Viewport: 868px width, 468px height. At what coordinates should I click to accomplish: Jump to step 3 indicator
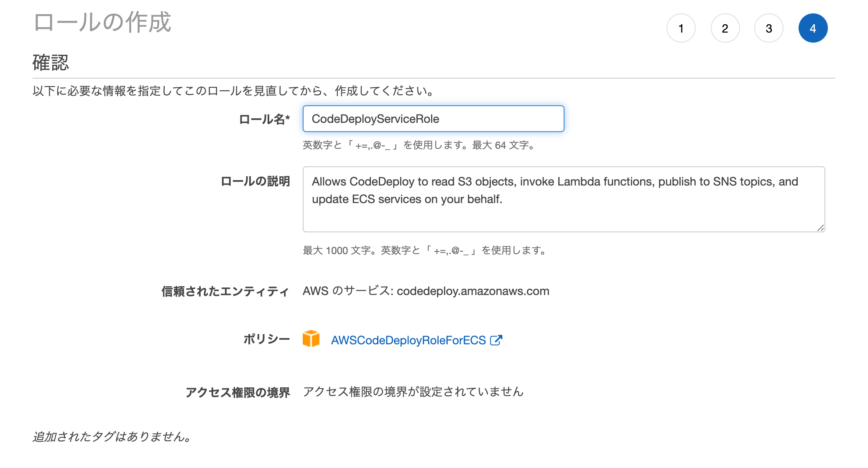click(768, 28)
